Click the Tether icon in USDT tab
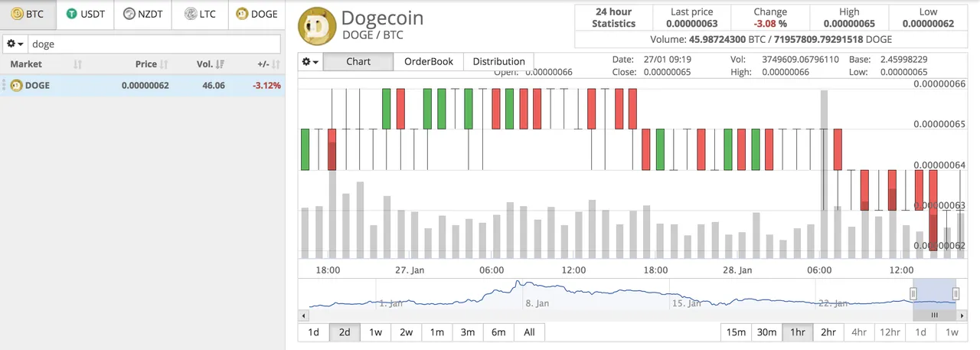The width and height of the screenshot is (980, 350). (x=72, y=14)
